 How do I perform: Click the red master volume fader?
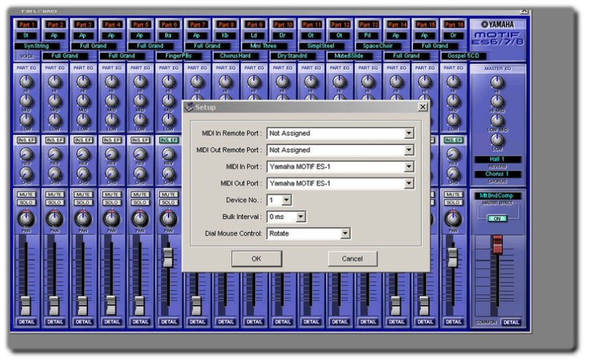coord(497,245)
